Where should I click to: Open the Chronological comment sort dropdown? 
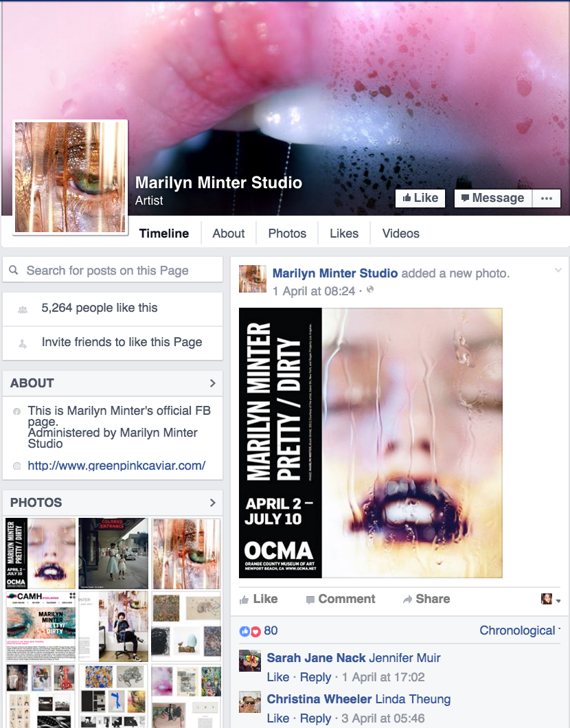(x=520, y=630)
